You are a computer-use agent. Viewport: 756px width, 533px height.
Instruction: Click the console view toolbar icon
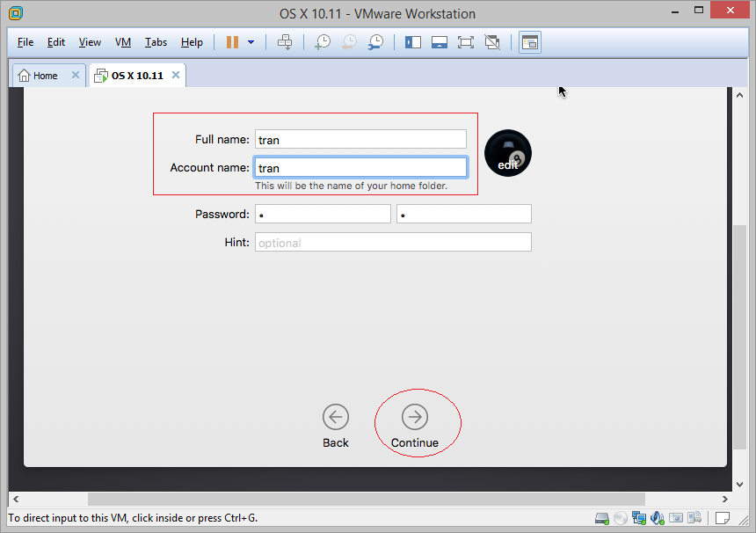click(530, 42)
